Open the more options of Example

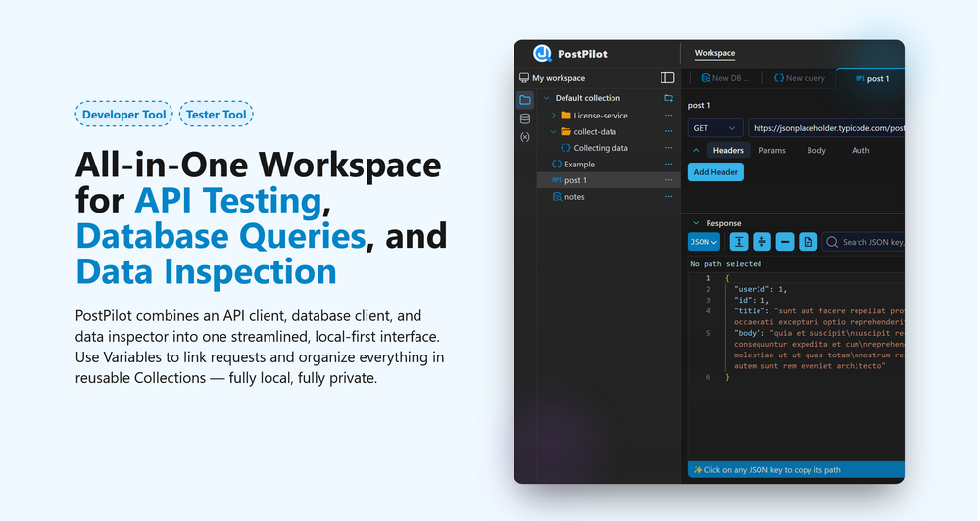click(x=668, y=165)
